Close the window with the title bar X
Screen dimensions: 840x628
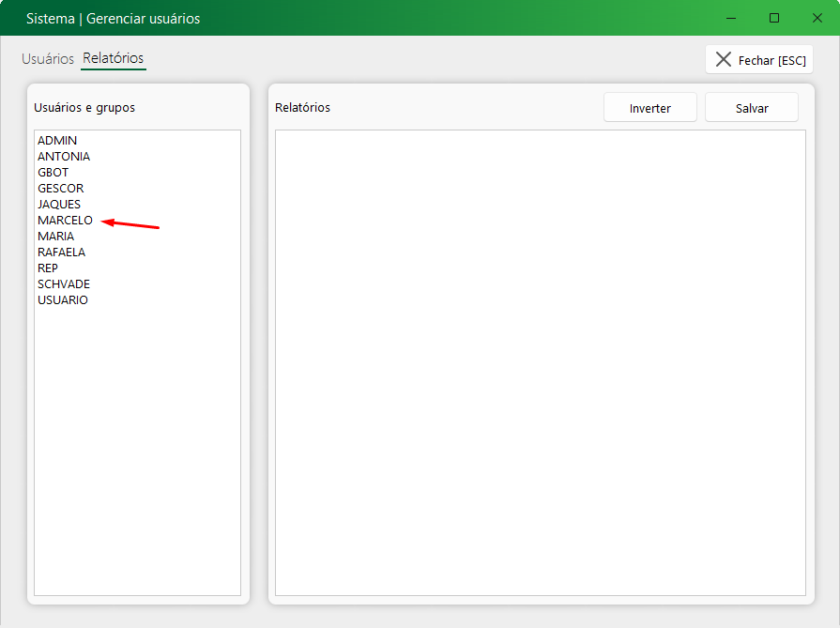[x=817, y=18]
